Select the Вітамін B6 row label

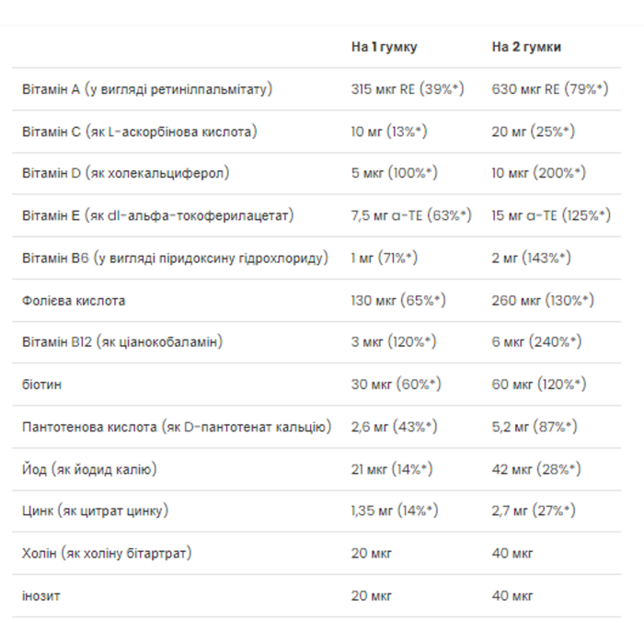(175, 259)
